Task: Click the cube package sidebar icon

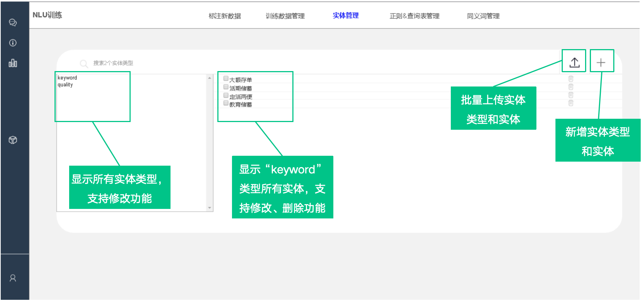Action: (13, 140)
